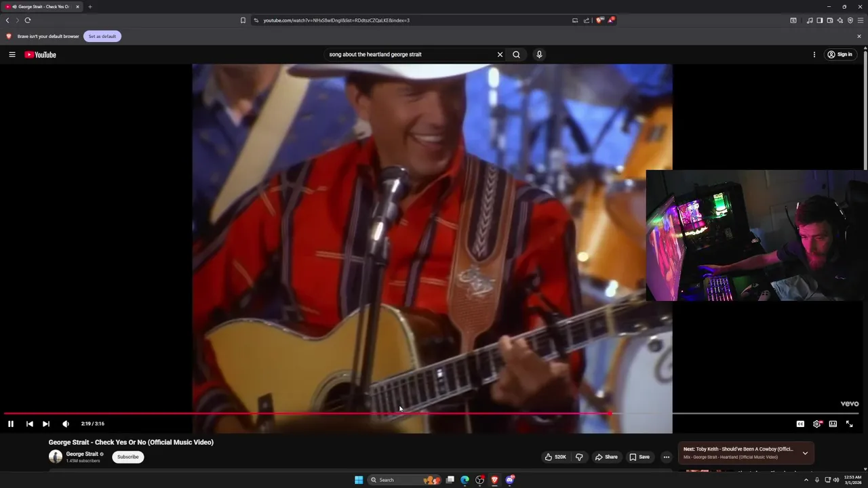Click the YouTube search text field
868x488 pixels.
[x=410, y=54]
